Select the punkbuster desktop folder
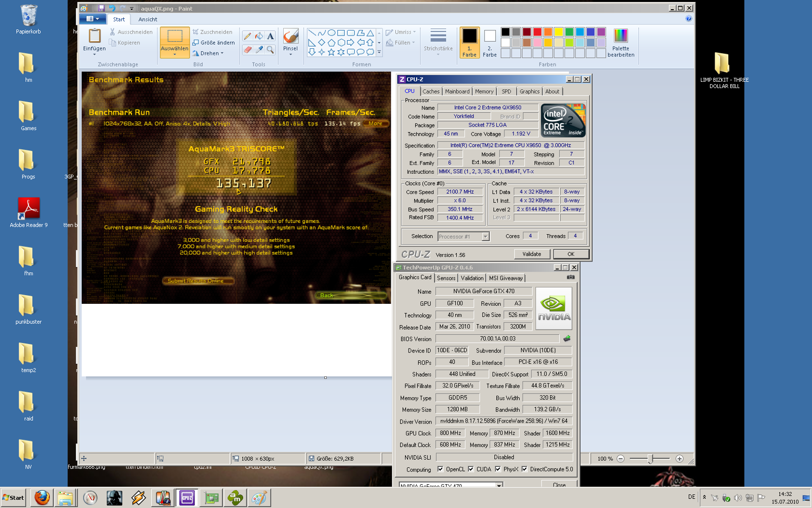 pyautogui.click(x=28, y=309)
